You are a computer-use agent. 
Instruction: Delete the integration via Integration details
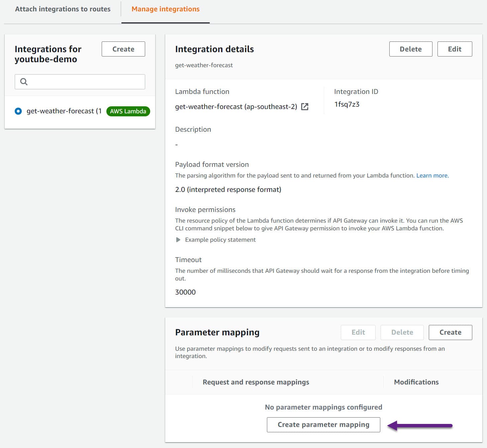point(411,49)
